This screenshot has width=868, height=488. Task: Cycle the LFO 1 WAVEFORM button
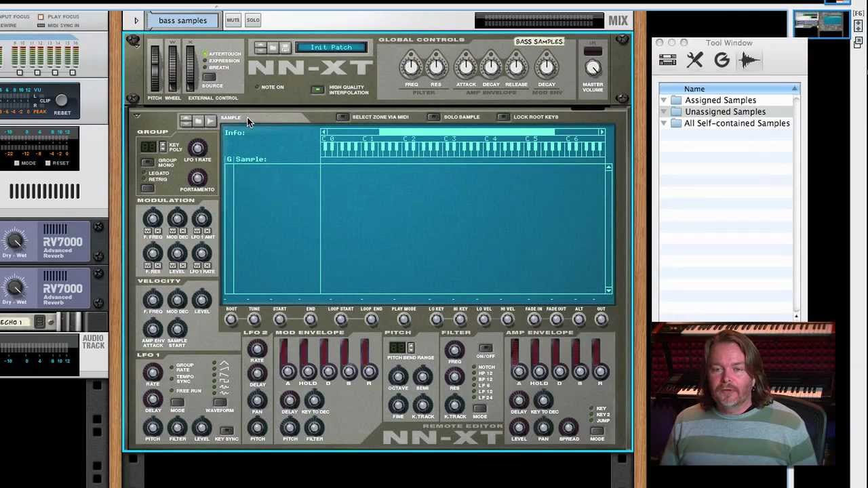pos(218,403)
